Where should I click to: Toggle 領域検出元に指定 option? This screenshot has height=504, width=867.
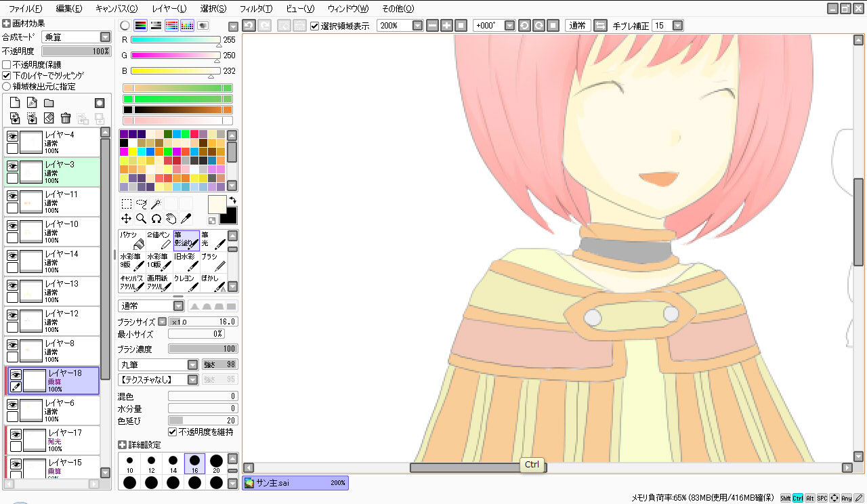point(7,87)
